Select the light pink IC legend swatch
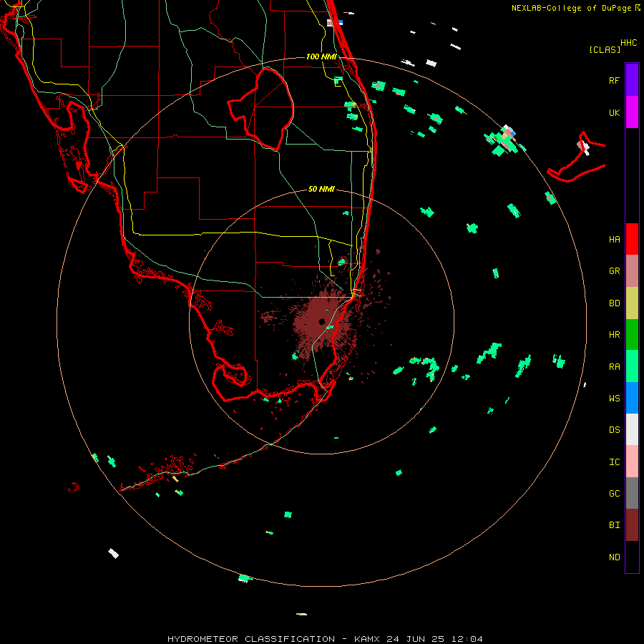 point(632,462)
